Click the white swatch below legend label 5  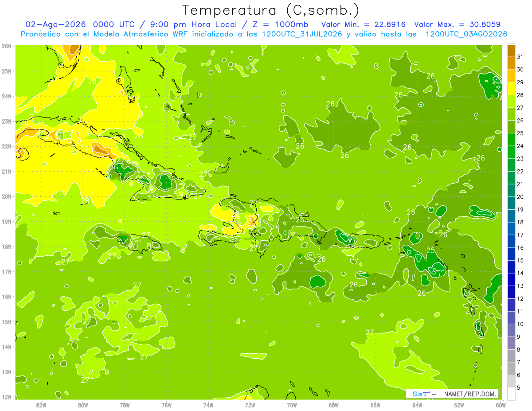[x=511, y=394]
